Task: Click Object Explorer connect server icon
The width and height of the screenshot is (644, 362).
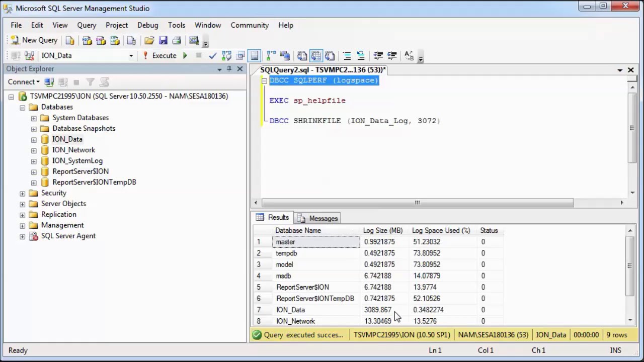Action: (x=49, y=82)
